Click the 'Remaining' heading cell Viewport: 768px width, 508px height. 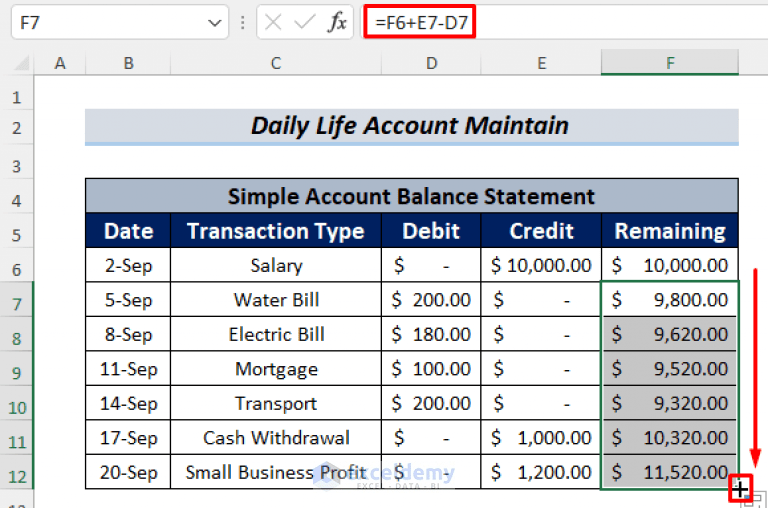coord(670,230)
